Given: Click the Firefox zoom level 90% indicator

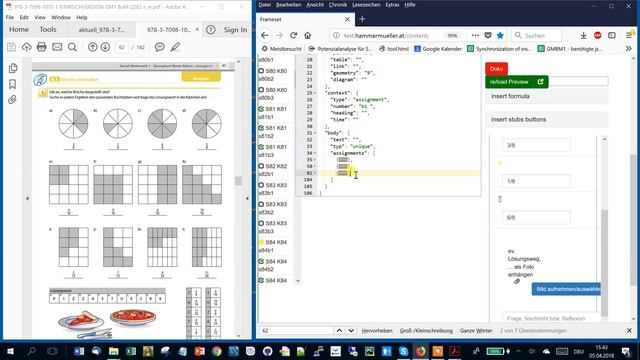Looking at the screenshot, I should coord(452,36).
